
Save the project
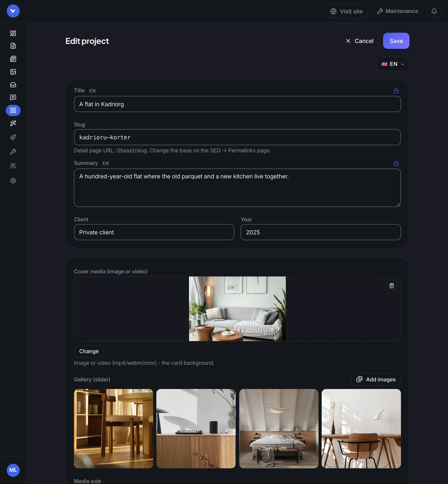[x=396, y=41]
